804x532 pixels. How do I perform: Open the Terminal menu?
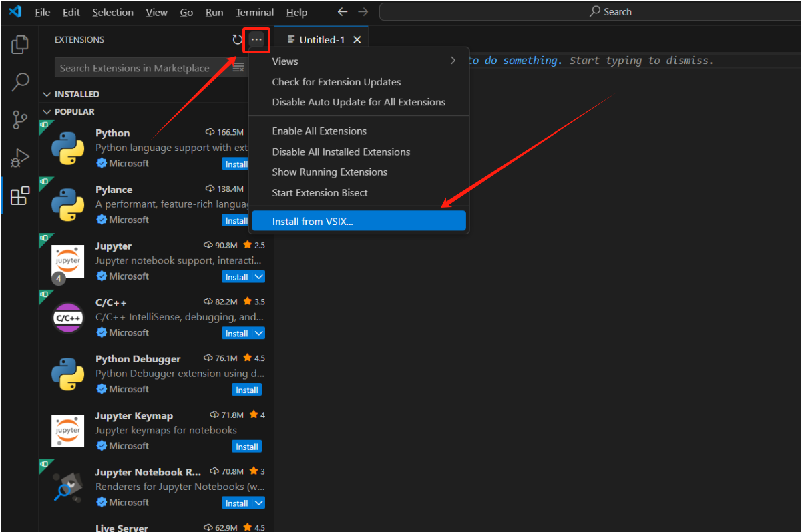point(254,13)
